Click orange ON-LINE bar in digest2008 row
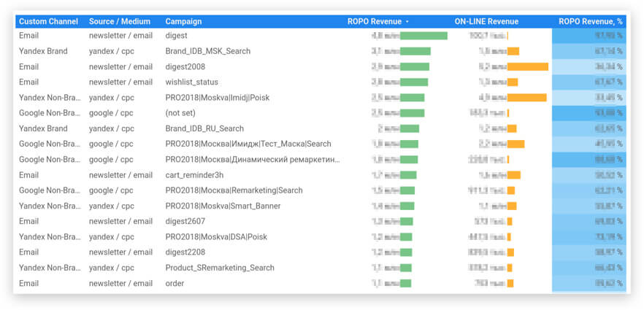644x310 pixels. (528, 67)
